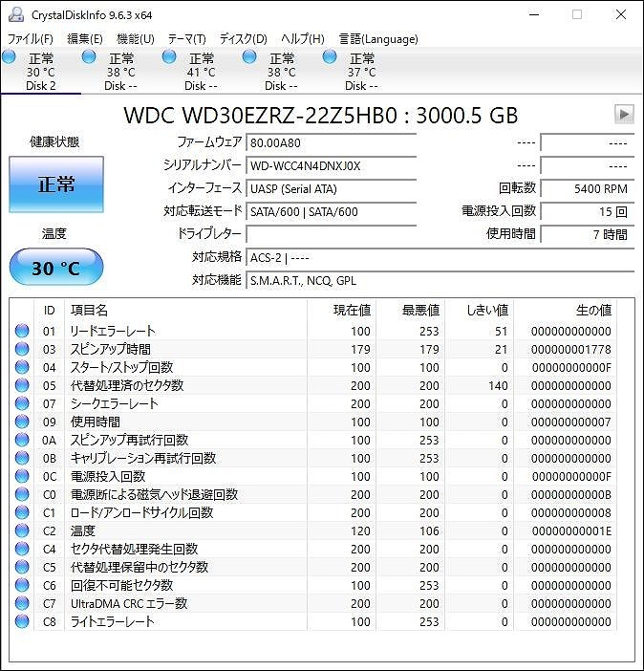Select the スピンアップ時間 attribute name
The image size is (644, 671).
click(x=111, y=349)
